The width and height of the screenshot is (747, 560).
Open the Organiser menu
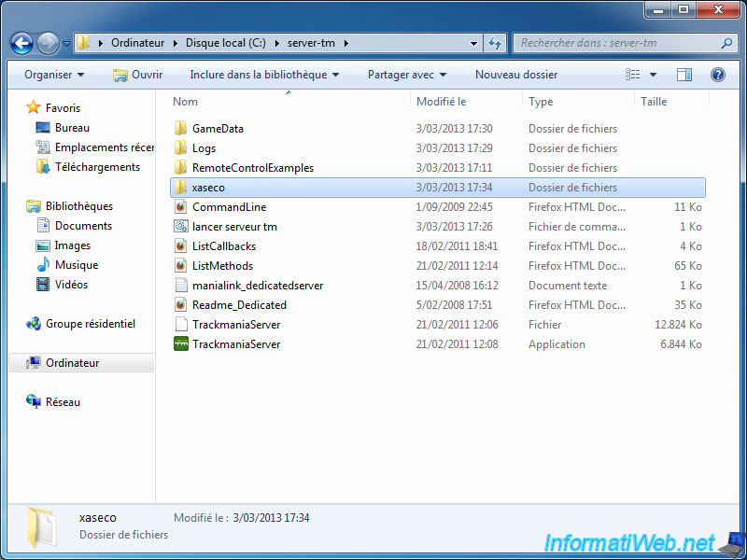click(54, 75)
